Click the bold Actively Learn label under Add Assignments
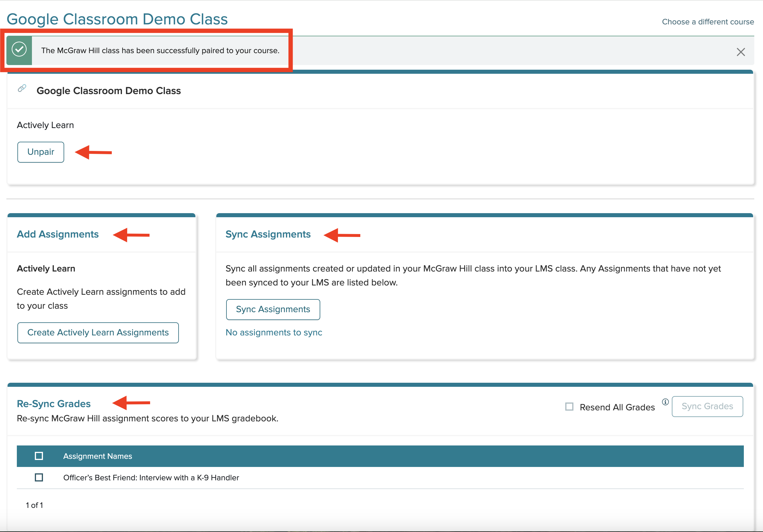763x532 pixels. pyautogui.click(x=46, y=269)
